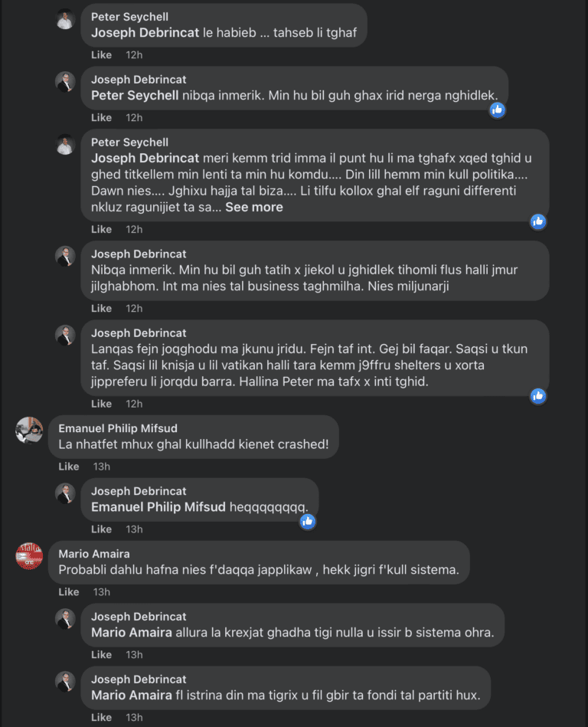Like Emanuel Philip Mifsud's "kienet crashed" comment
Image resolution: width=588 pixels, height=727 pixels.
point(69,467)
